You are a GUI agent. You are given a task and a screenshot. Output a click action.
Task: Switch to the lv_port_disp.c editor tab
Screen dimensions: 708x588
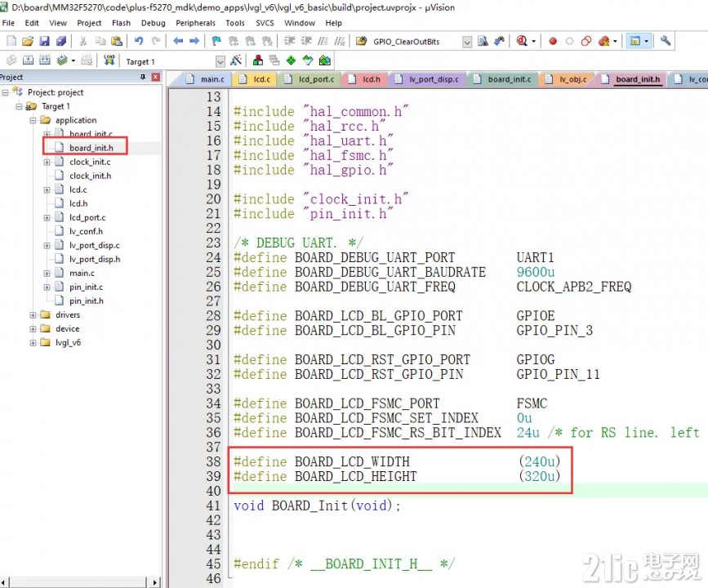point(427,79)
